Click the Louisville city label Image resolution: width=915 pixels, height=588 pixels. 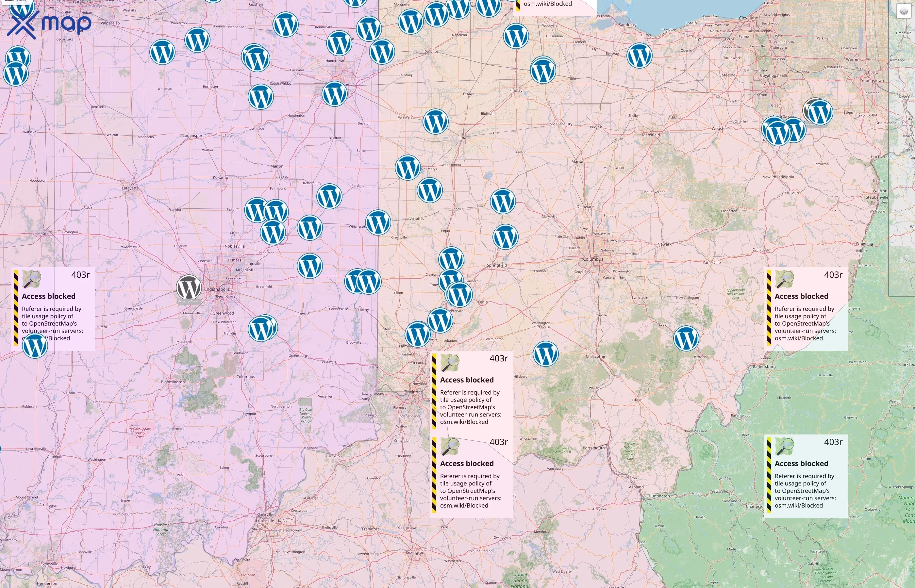[x=265, y=521]
